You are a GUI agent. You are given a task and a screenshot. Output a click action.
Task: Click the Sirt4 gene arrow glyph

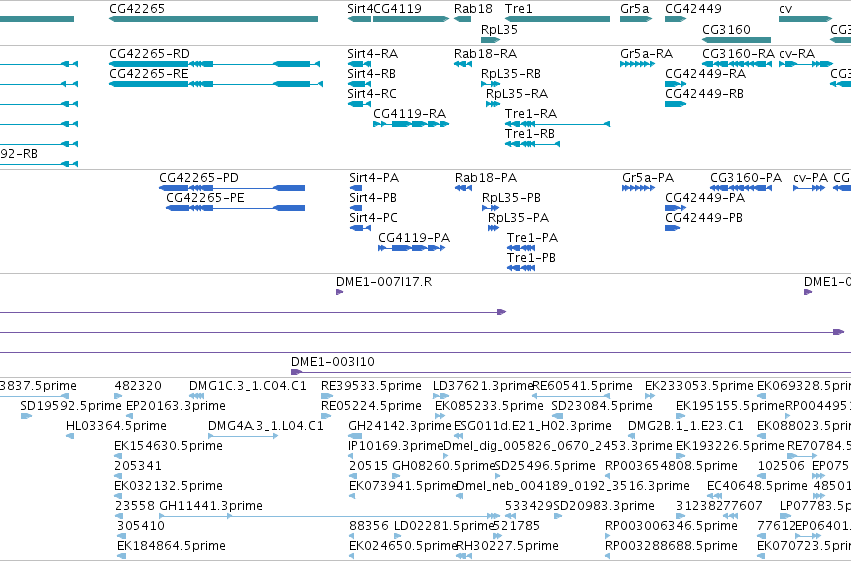point(359,19)
